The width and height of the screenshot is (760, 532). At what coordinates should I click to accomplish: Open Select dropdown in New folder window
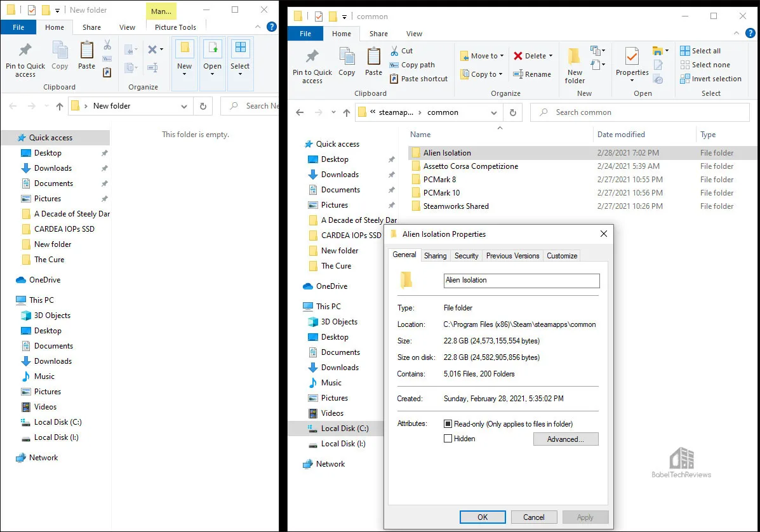tap(240, 64)
